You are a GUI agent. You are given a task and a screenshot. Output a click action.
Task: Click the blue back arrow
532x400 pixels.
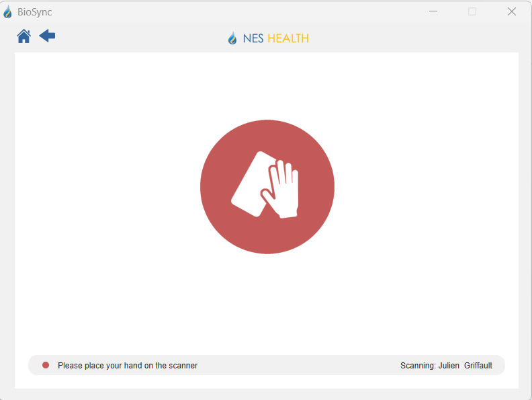(x=47, y=36)
